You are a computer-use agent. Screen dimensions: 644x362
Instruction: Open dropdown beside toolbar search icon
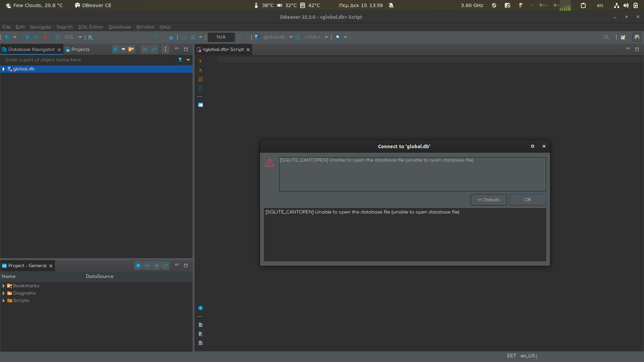pos(345,37)
